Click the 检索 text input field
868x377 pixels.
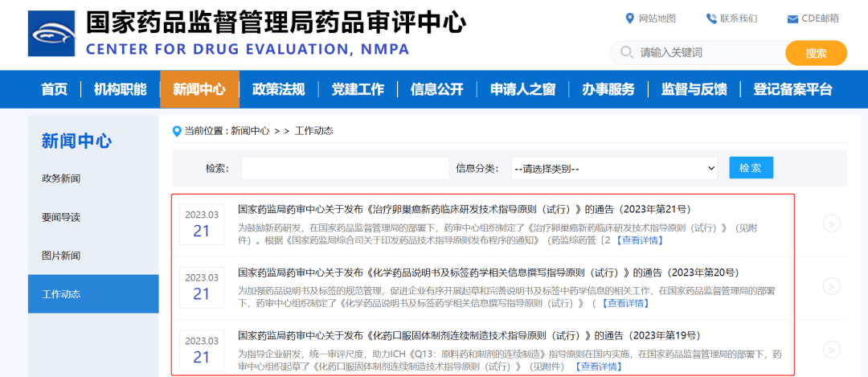point(345,169)
